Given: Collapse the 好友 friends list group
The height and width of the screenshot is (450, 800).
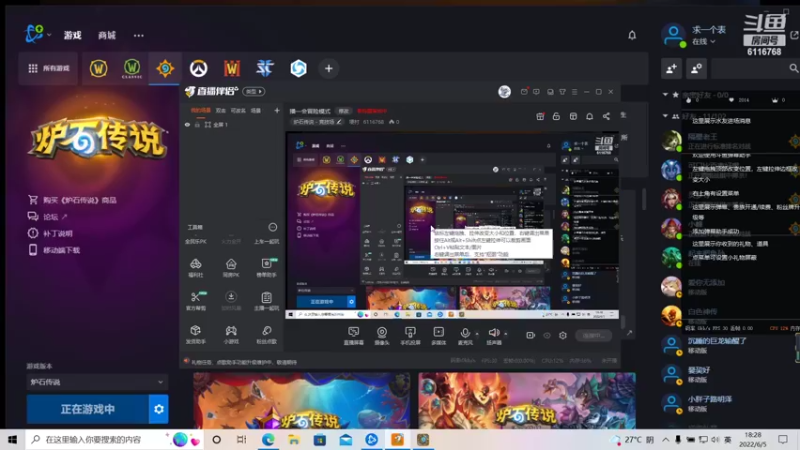Looking at the screenshot, I should pyautogui.click(x=665, y=116).
